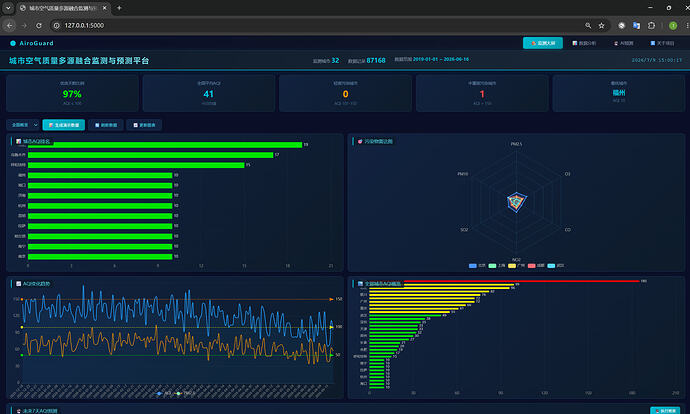Open the browser extensions puzzle icon
690x414 pixels.
point(651,26)
